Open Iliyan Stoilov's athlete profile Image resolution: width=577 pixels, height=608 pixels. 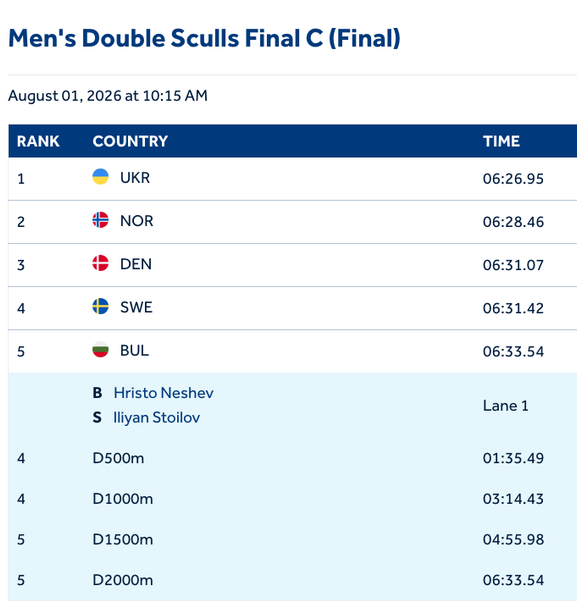click(x=157, y=418)
